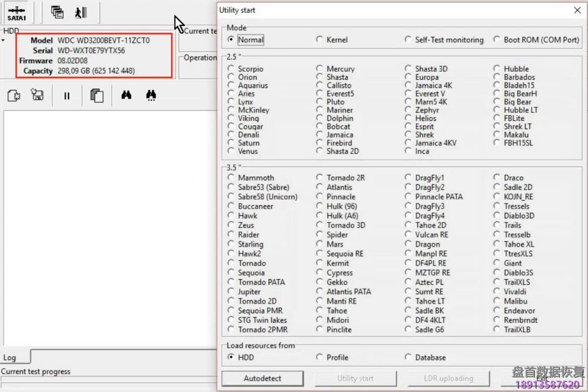Select the Hubble family option
The width and height of the screenshot is (588, 392).
pos(497,69)
